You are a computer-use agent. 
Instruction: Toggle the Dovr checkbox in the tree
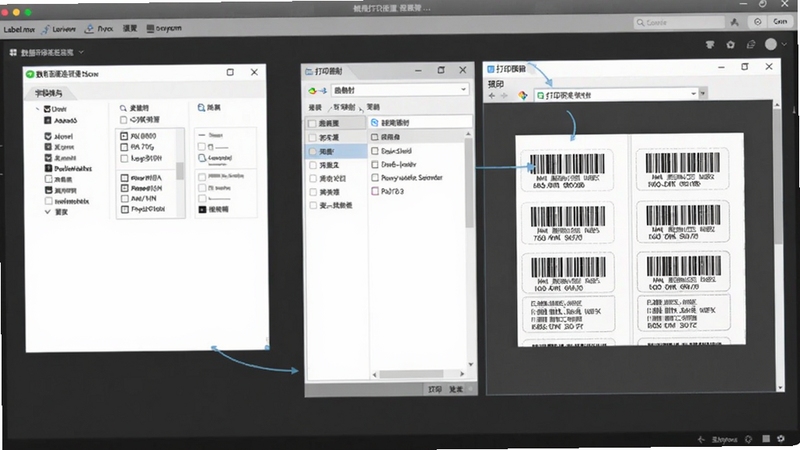(47, 109)
